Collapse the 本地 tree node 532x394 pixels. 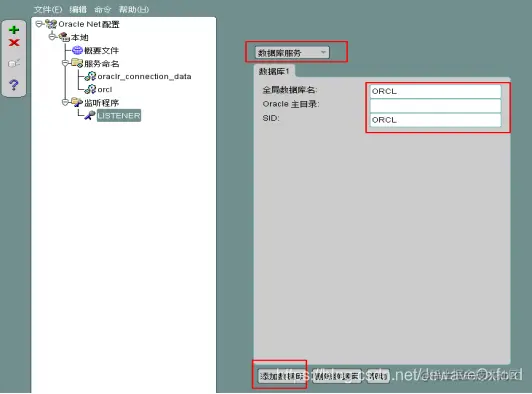(52, 37)
